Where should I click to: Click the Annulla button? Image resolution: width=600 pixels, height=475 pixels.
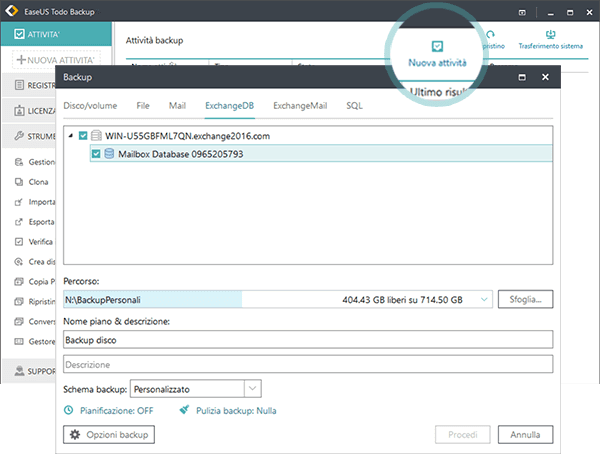[525, 434]
